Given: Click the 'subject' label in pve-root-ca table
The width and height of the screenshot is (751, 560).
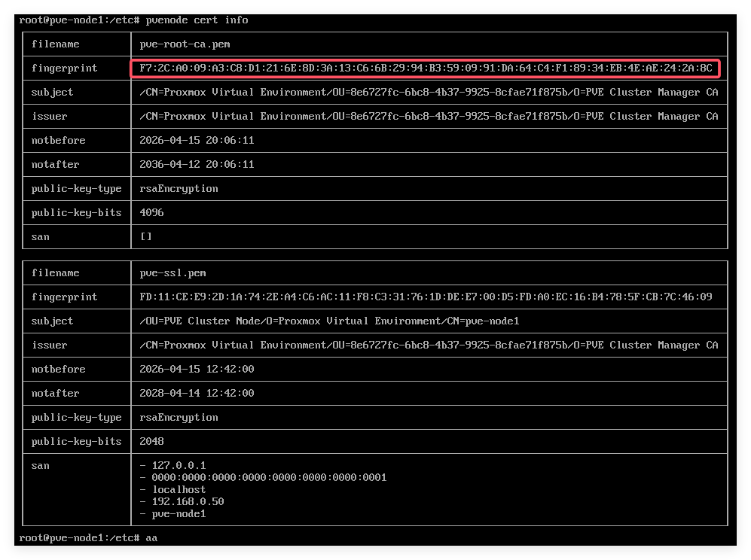Looking at the screenshot, I should pyautogui.click(x=52, y=93).
